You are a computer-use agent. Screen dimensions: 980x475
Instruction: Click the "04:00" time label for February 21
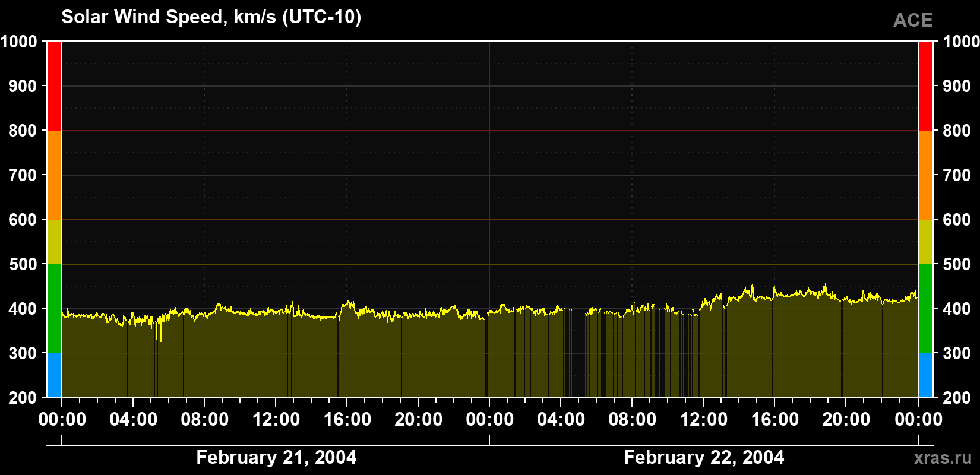[x=134, y=420]
